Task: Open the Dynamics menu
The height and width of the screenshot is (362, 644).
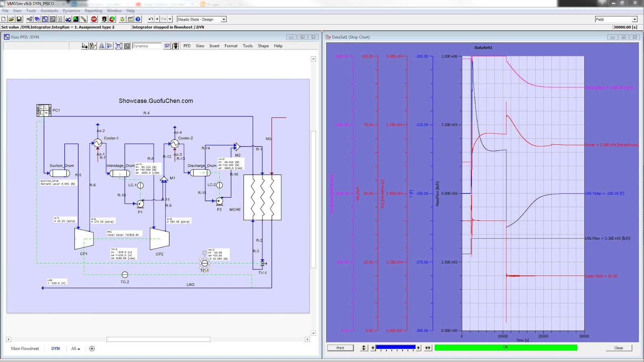Action: pyautogui.click(x=71, y=10)
